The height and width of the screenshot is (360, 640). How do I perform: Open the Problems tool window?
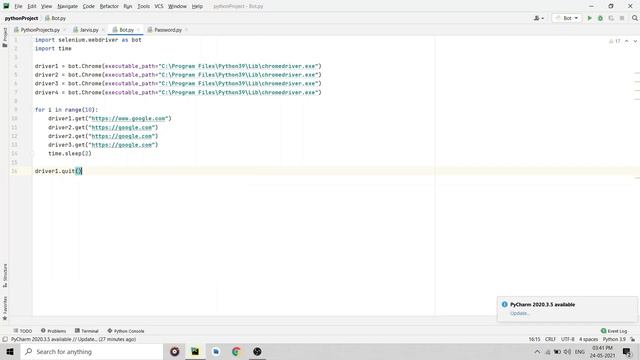53,331
